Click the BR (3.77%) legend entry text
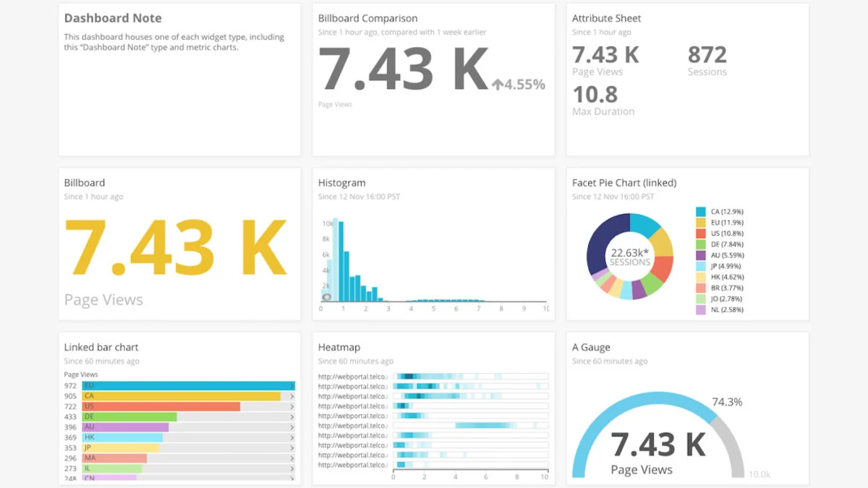The image size is (868, 488). click(x=726, y=288)
